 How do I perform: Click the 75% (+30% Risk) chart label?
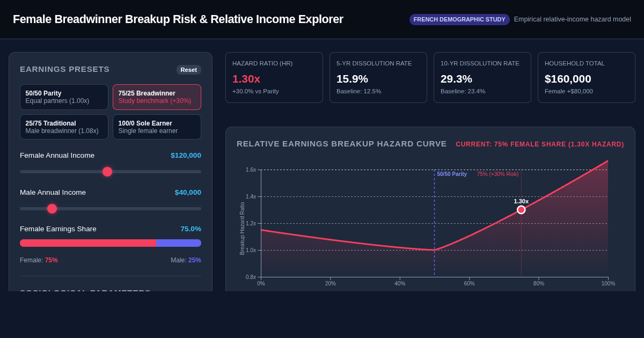tap(497, 174)
